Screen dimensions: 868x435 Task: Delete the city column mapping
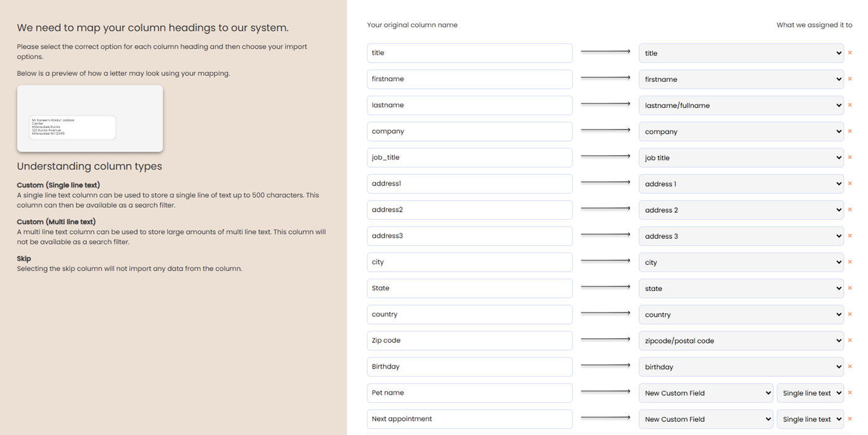pos(850,262)
